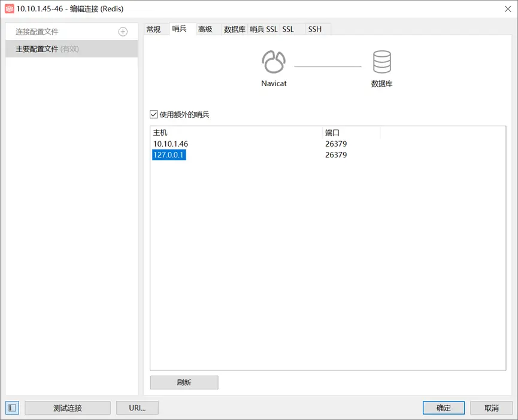This screenshot has width=518, height=420.
Task: Open the 高级 tab
Action: [207, 28]
